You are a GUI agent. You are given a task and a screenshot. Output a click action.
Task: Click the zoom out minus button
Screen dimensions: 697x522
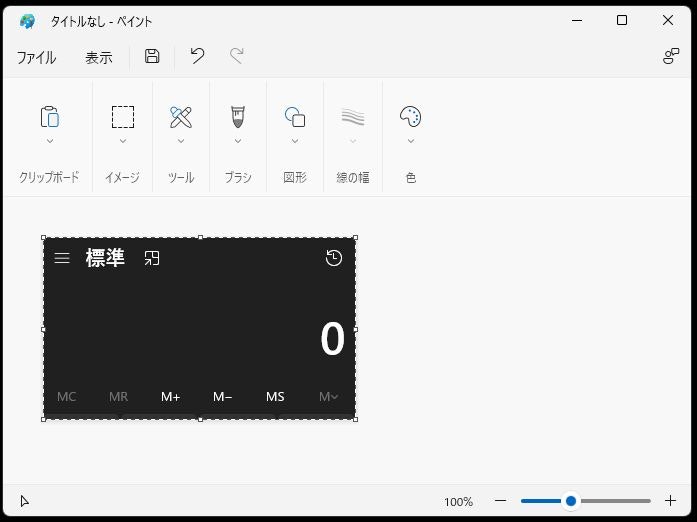[501, 501]
